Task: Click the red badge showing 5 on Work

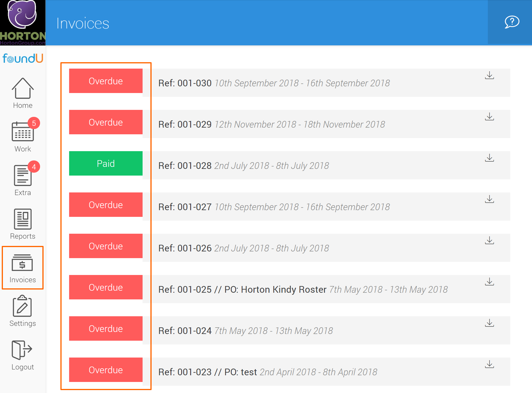Action: click(x=34, y=123)
